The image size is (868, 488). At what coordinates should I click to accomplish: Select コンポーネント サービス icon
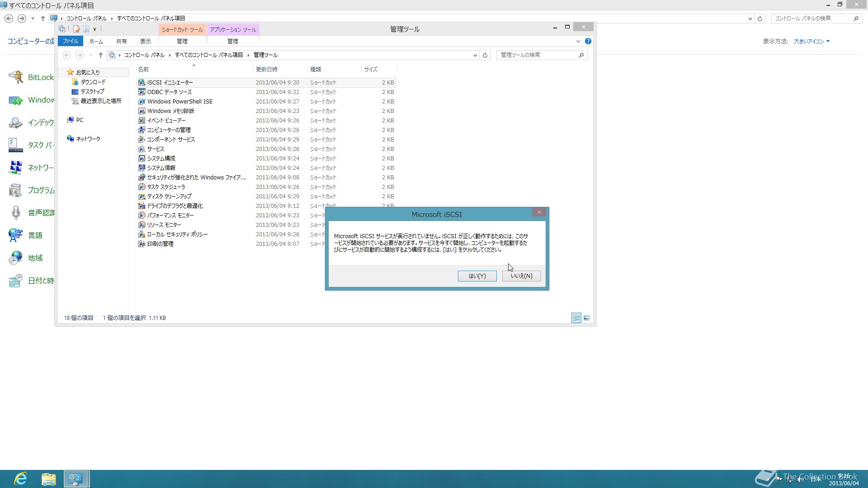click(142, 139)
